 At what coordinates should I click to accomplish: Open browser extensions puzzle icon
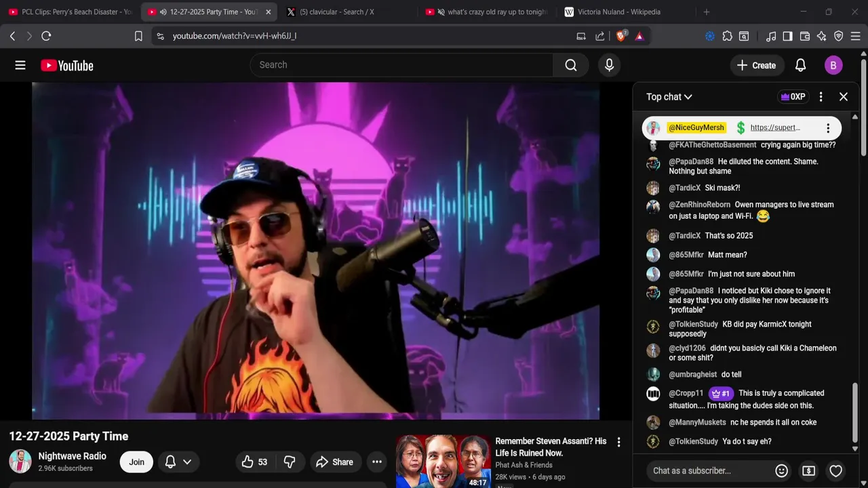(727, 36)
